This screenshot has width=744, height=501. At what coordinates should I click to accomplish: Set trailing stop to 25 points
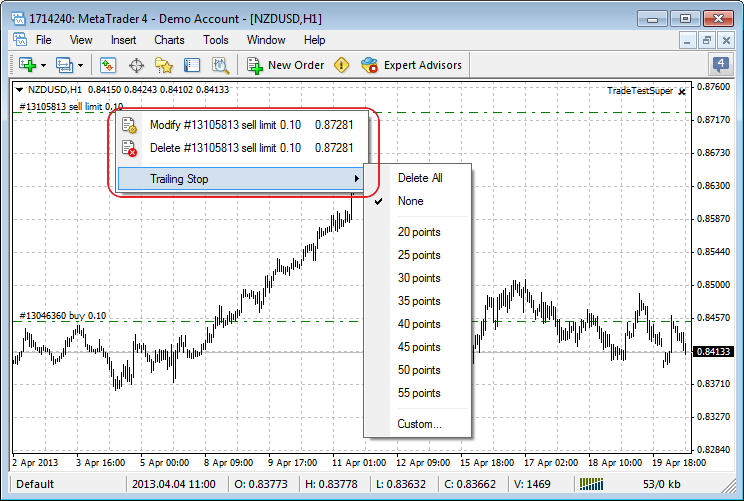(419, 255)
